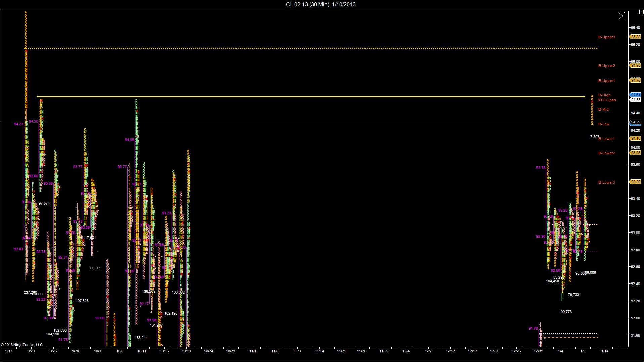Click the IB-High level label
The image size is (644, 362).
604,95
